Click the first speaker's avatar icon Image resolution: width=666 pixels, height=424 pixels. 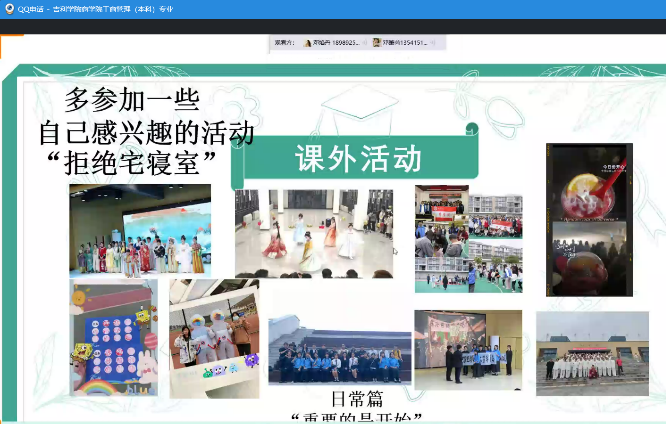[308, 43]
